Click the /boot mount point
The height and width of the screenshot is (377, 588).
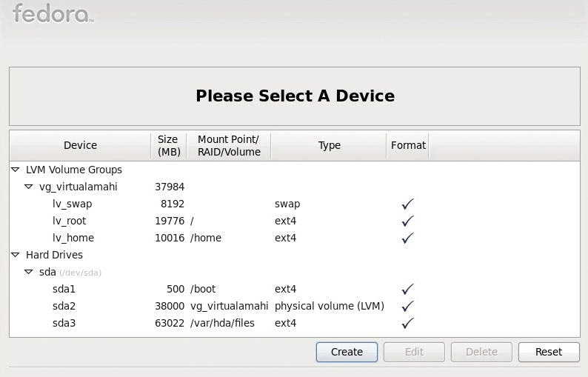tap(203, 289)
